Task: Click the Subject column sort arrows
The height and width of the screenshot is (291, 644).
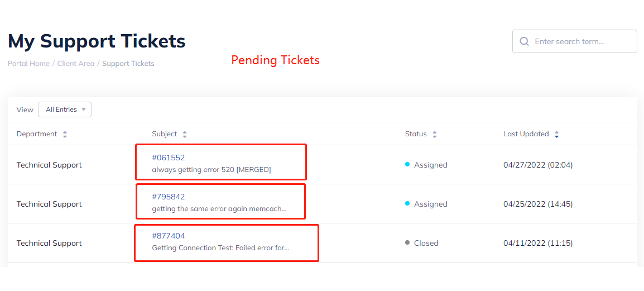Action: [185, 135]
